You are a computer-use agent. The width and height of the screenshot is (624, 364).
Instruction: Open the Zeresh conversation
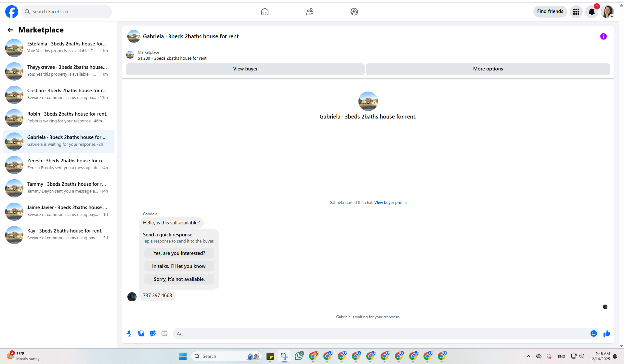58,165
